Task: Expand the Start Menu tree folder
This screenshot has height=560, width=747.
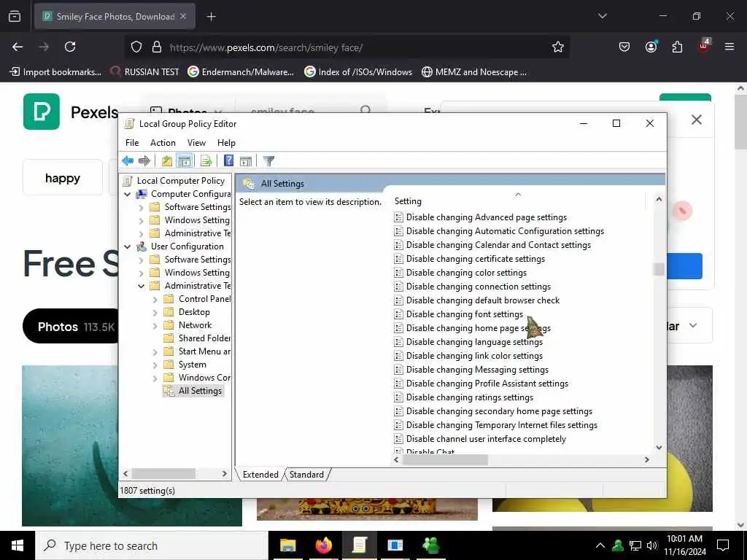Action: click(x=155, y=352)
